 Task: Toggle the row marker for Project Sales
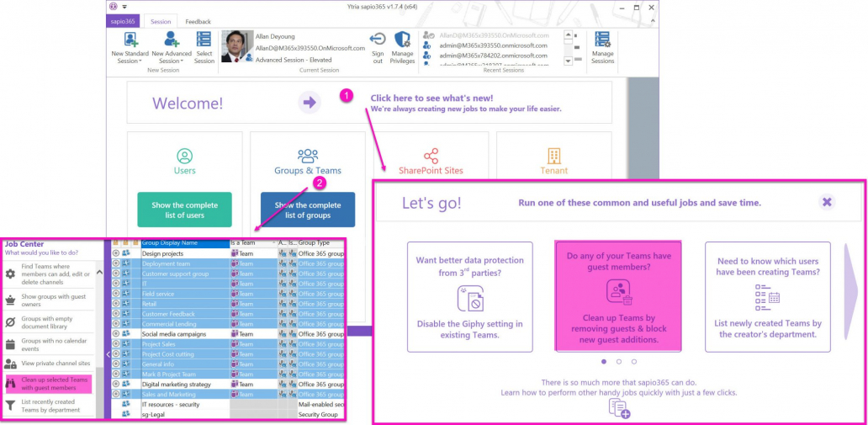[x=116, y=344]
